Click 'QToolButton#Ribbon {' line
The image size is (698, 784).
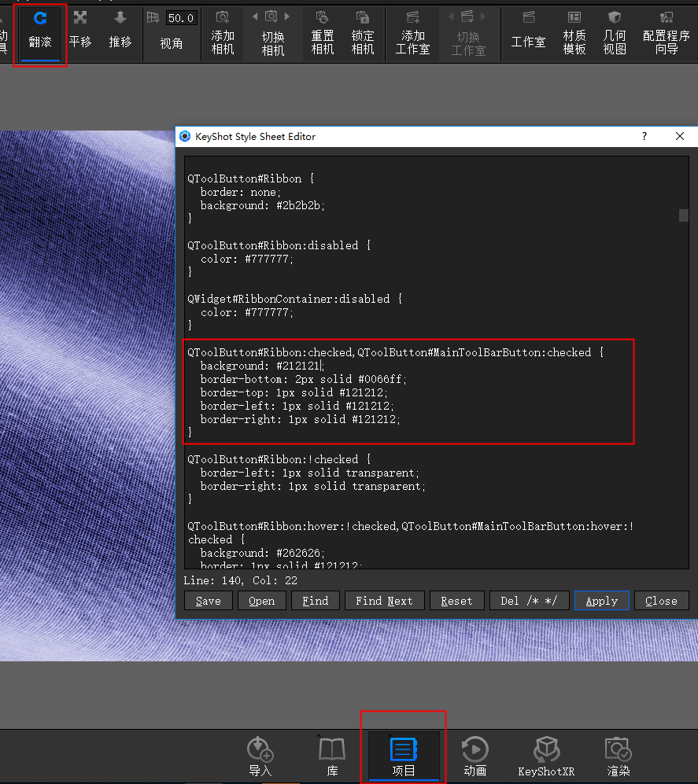click(251, 179)
